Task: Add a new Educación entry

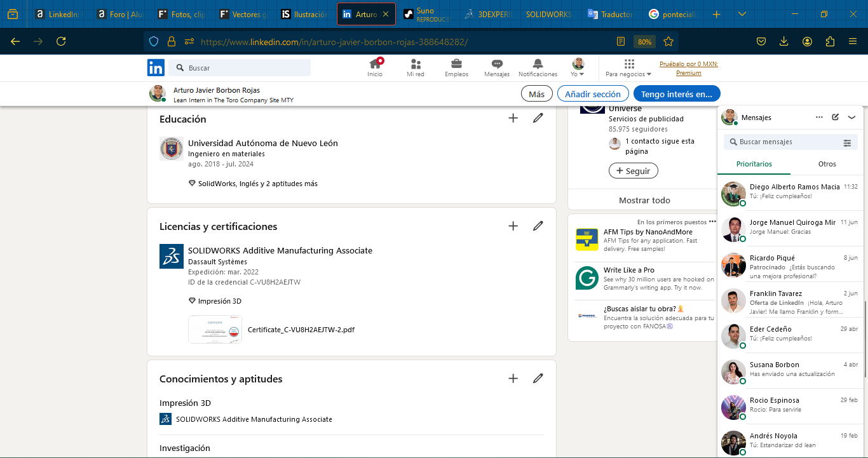Action: tap(513, 118)
